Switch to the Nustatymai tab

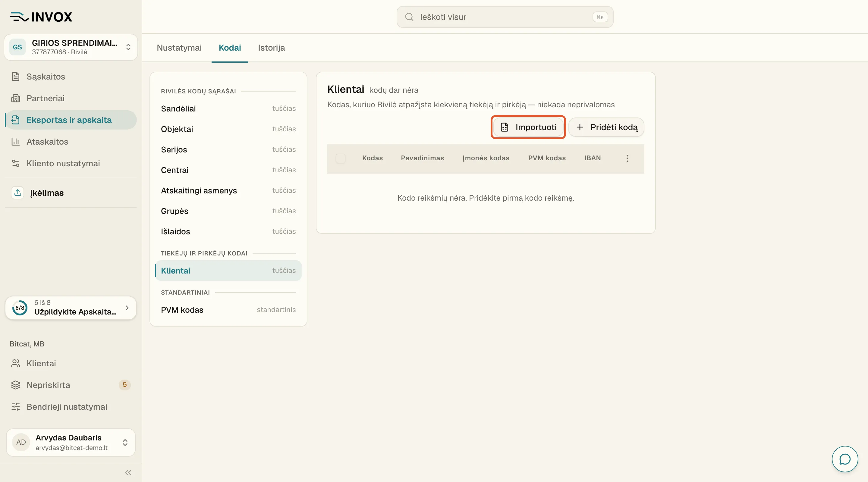(179, 48)
